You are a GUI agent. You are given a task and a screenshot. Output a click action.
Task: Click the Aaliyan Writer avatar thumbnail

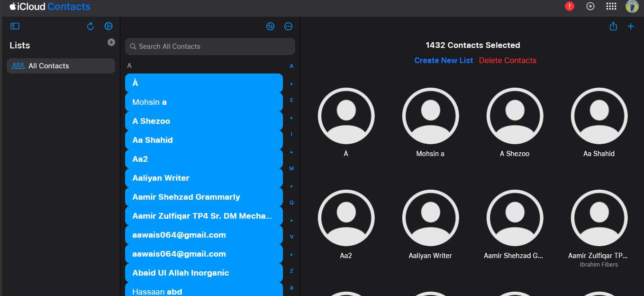coord(430,218)
